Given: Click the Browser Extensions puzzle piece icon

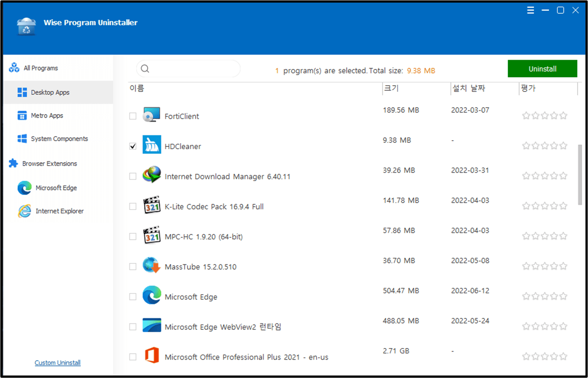Looking at the screenshot, I should (x=13, y=163).
